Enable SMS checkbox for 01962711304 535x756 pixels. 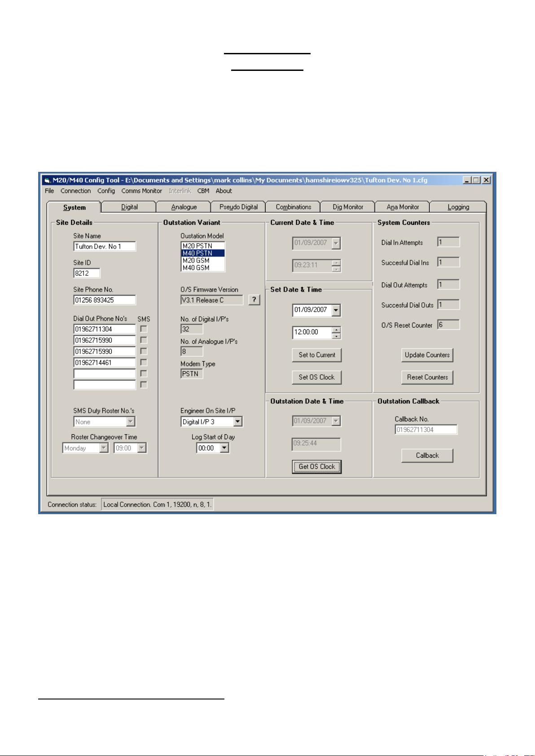tap(144, 329)
